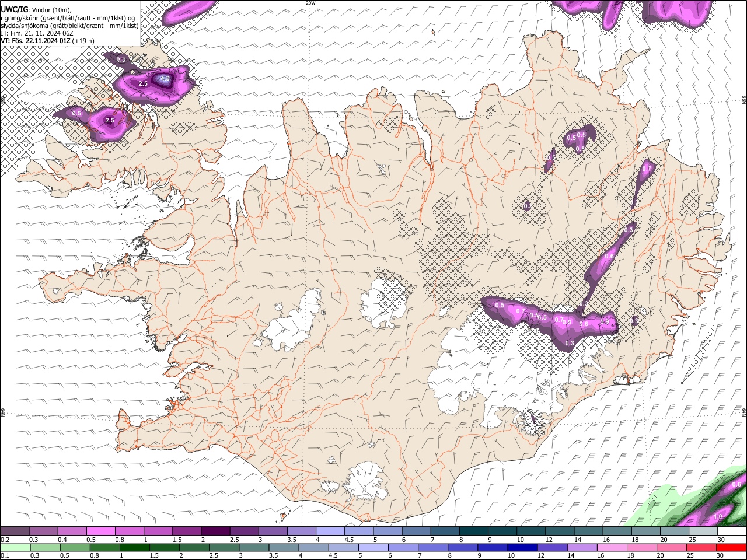The height and width of the screenshot is (560, 747).
Task: Click the Hofsjökull glacier in central Iceland
Action: pyautogui.click(x=383, y=303)
